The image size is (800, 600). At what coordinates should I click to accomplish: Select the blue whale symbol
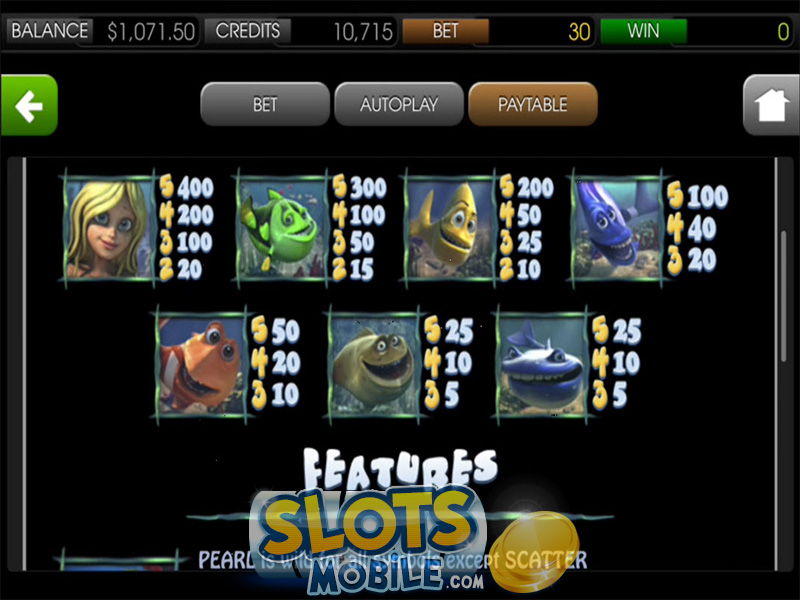(x=542, y=365)
